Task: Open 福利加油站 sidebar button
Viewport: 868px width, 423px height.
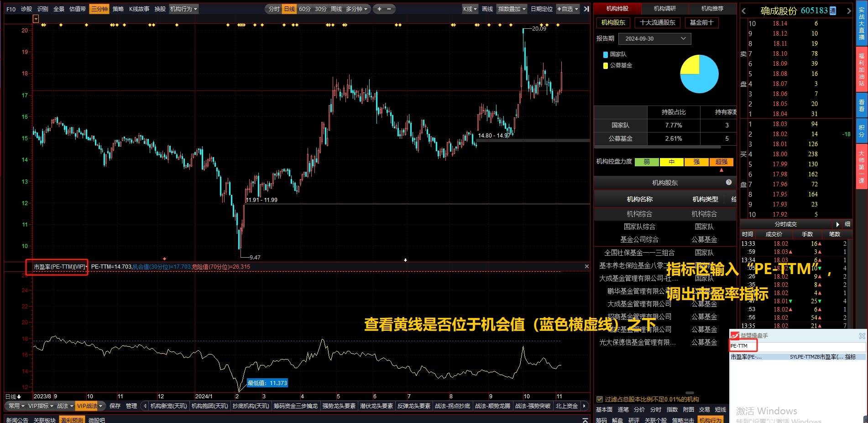Action: (862, 69)
